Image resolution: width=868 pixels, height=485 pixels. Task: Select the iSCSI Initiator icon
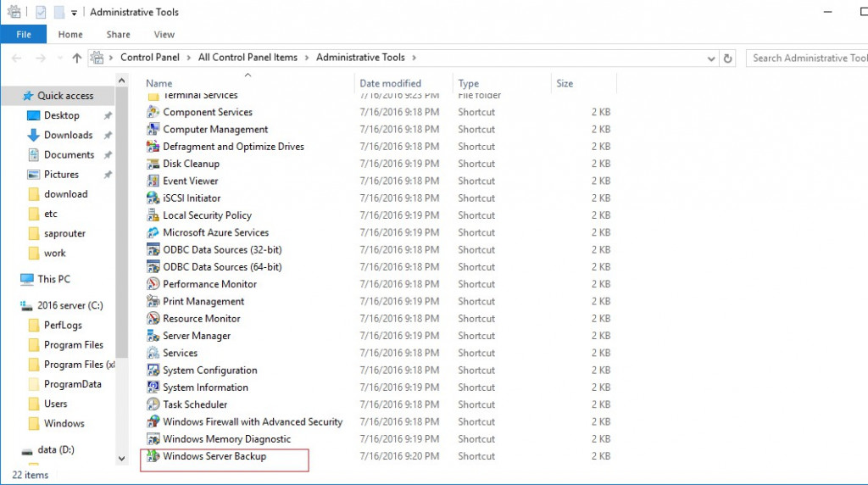[153, 198]
